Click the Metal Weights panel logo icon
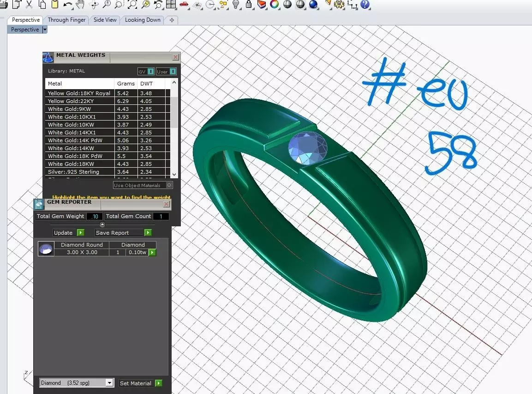The width and height of the screenshot is (532, 394). point(48,58)
